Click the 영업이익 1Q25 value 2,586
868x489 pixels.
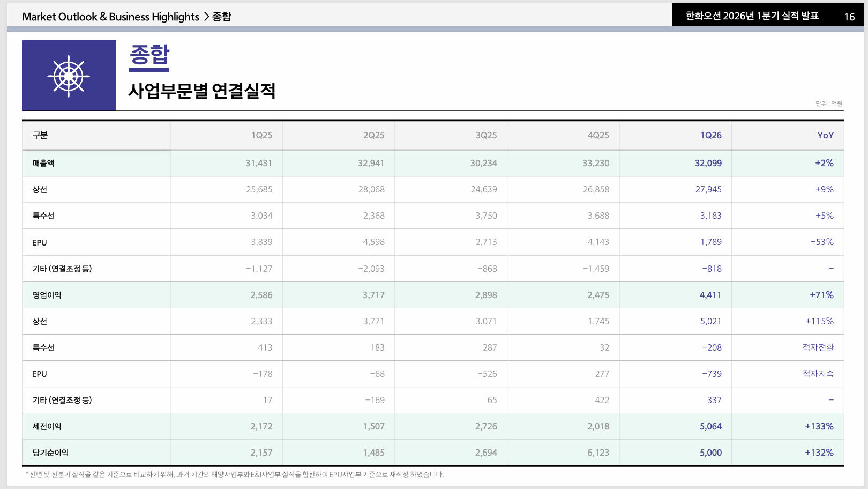tap(261, 295)
